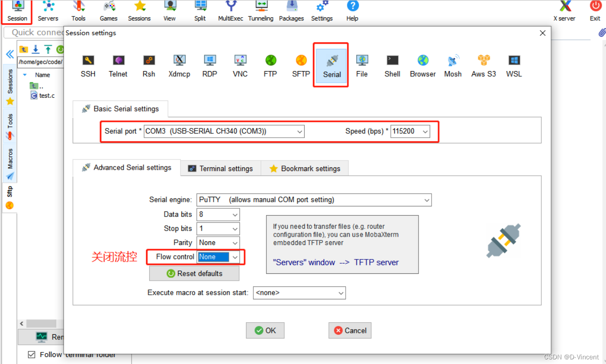The width and height of the screenshot is (606, 364).
Task: Select the RDP session type
Action: click(x=210, y=66)
